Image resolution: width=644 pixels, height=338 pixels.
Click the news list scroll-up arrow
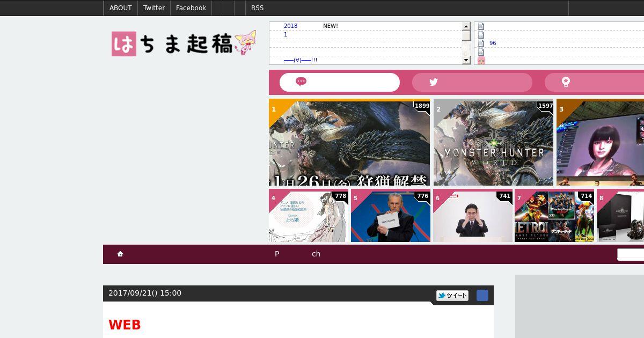[x=466, y=26]
